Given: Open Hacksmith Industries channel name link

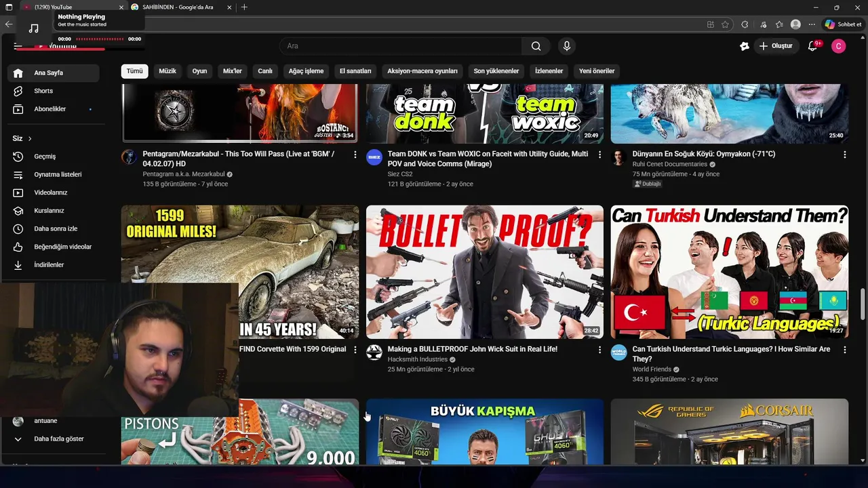Looking at the screenshot, I should tap(418, 359).
